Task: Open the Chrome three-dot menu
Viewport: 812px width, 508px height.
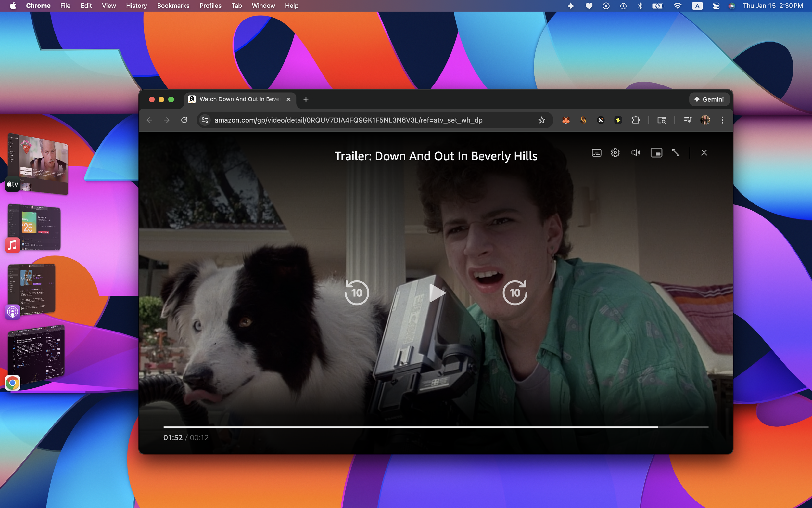Action: [722, 120]
